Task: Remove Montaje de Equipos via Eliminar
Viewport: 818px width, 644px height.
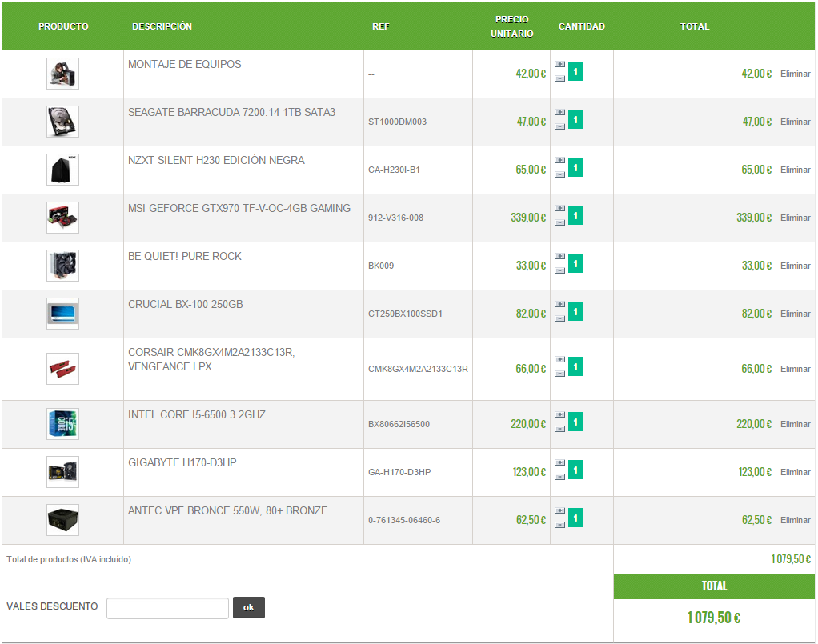Action: (x=795, y=74)
